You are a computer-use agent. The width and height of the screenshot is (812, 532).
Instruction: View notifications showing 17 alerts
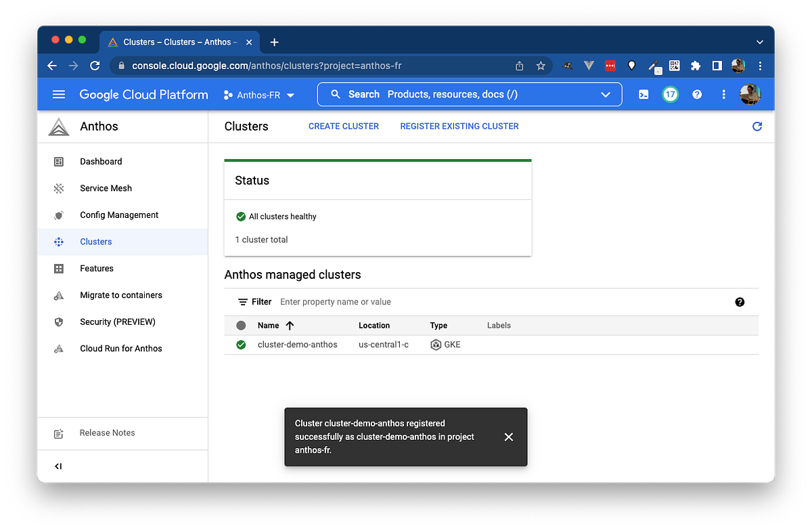coord(670,94)
